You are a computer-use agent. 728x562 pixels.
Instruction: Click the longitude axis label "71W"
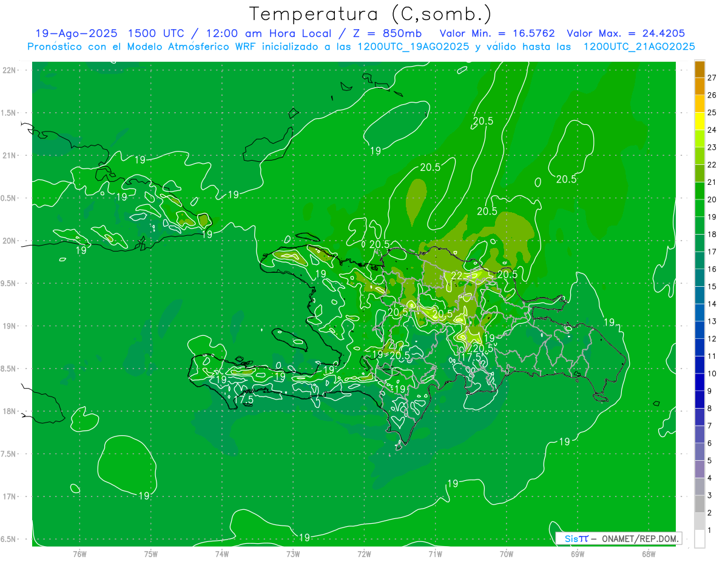tap(435, 554)
